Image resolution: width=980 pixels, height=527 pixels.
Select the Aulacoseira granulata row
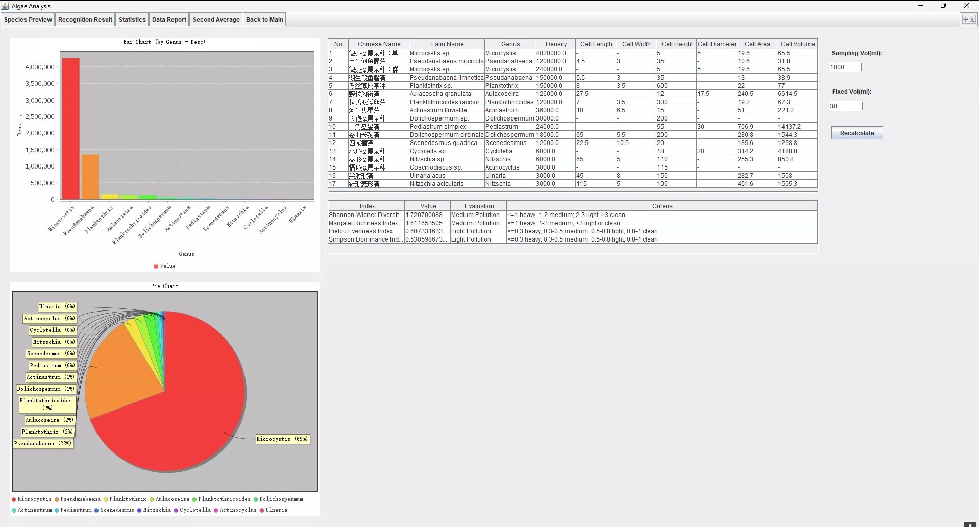573,94
